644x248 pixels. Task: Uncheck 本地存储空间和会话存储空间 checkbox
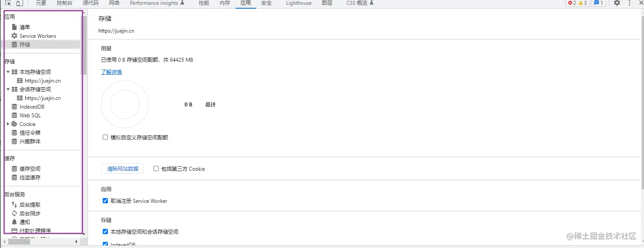tap(105, 231)
